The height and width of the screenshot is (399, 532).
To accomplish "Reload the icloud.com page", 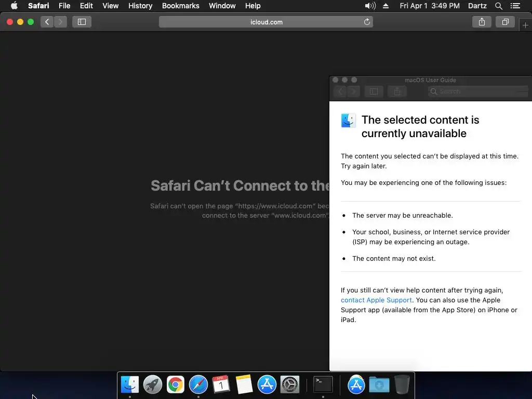I will pyautogui.click(x=367, y=22).
